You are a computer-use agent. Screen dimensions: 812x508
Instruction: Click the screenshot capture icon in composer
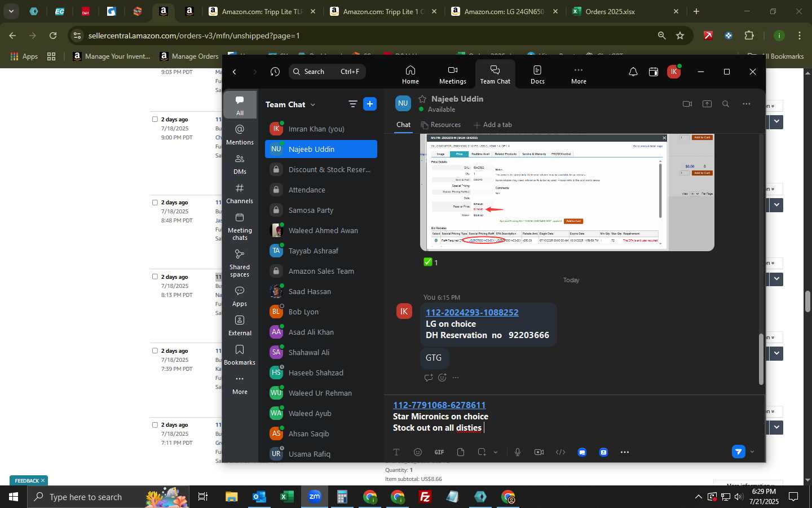click(x=482, y=452)
